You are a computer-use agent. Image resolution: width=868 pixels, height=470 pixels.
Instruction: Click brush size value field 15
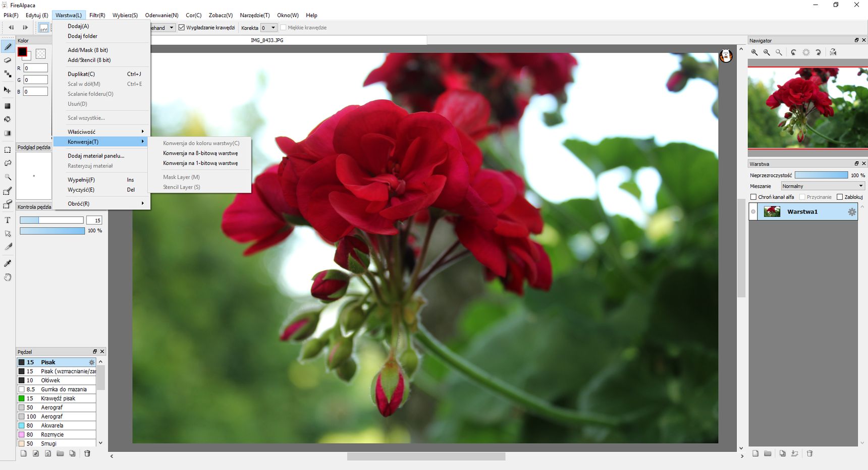click(94, 220)
